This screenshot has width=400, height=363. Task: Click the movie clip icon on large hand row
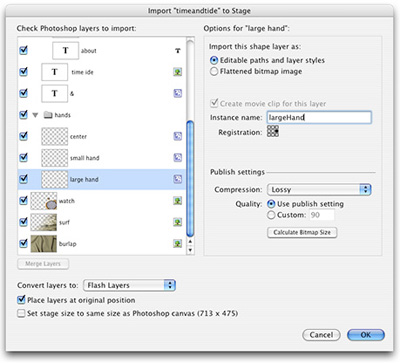coord(178,179)
